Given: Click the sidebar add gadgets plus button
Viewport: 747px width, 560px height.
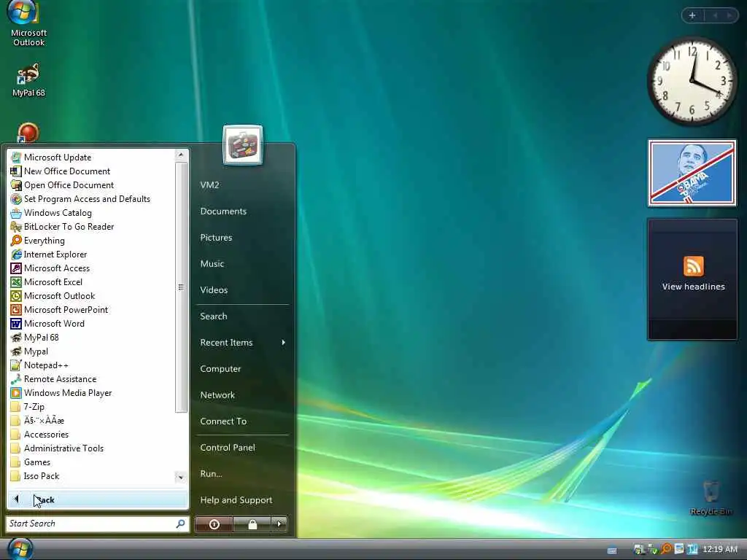Looking at the screenshot, I should coord(692,15).
